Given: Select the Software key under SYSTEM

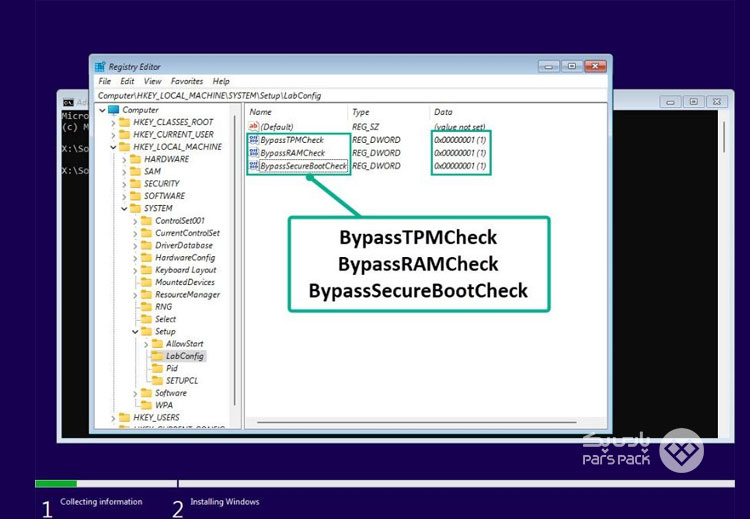Looking at the screenshot, I should point(171,393).
